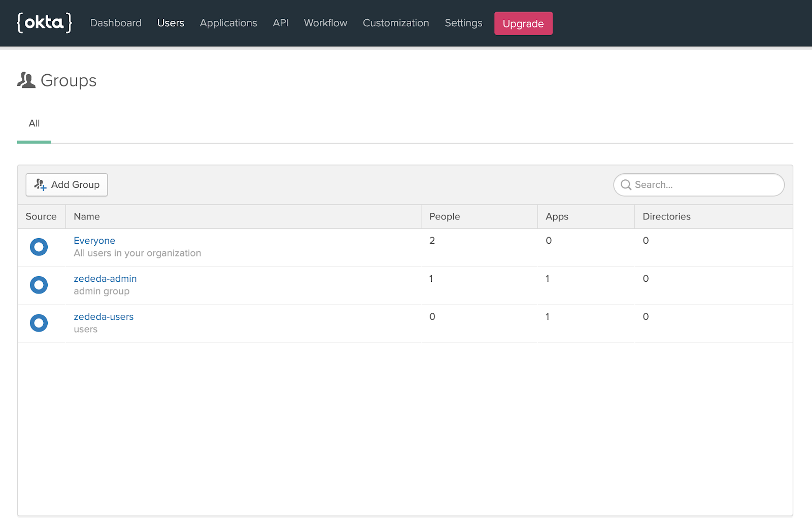Open the Settings menu

click(463, 23)
